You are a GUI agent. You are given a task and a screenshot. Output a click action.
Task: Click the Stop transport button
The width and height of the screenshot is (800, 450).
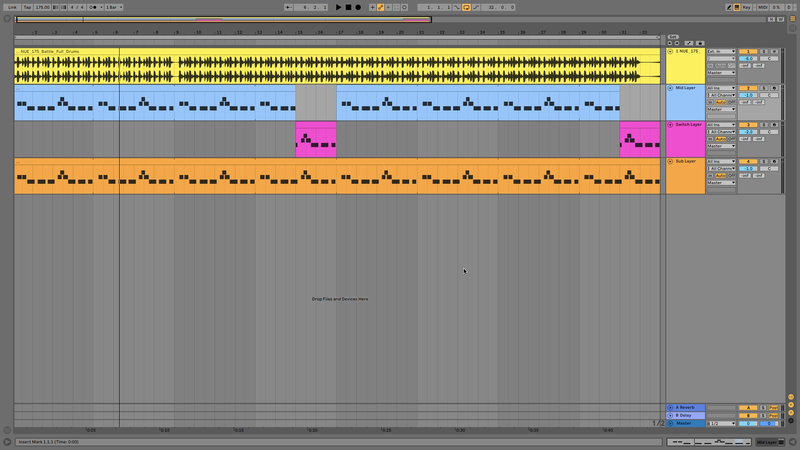coord(348,7)
